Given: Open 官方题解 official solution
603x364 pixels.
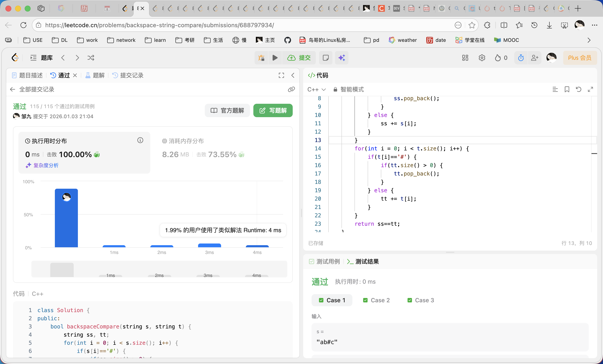Looking at the screenshot, I should click(x=227, y=110).
